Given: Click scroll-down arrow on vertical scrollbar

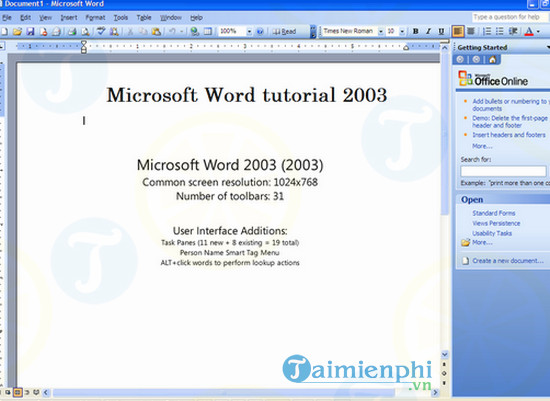Looking at the screenshot, I should pyautogui.click(x=444, y=354).
